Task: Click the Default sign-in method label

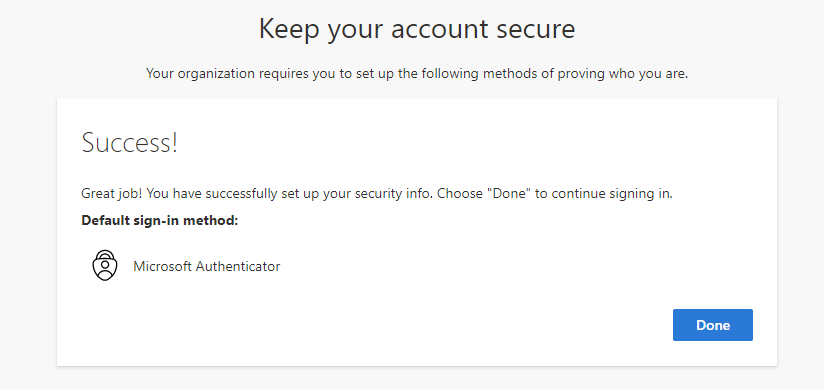Action: pyautogui.click(x=160, y=221)
